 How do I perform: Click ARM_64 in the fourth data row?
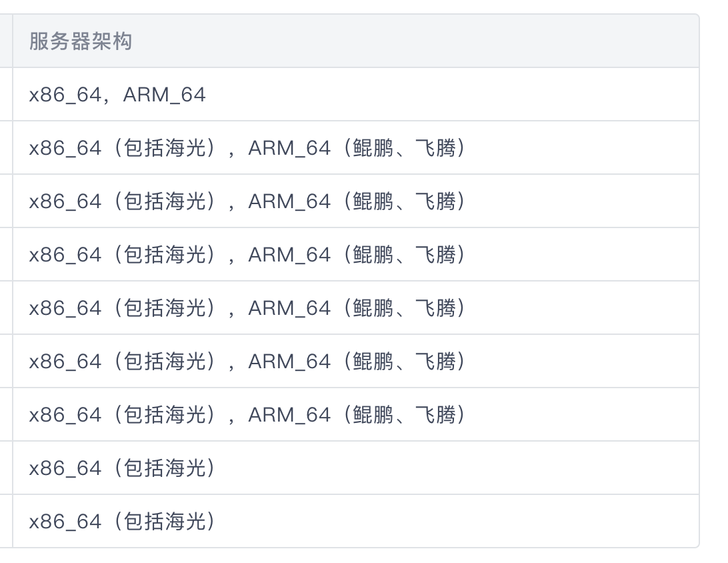[289, 255]
